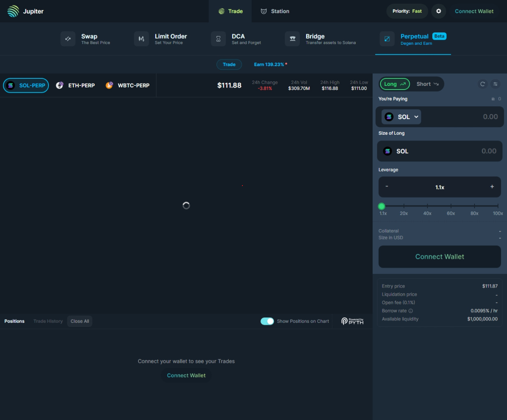Click the 0.0095% / hr borrow rate
Screen dimensions: 507x420
[484, 311]
